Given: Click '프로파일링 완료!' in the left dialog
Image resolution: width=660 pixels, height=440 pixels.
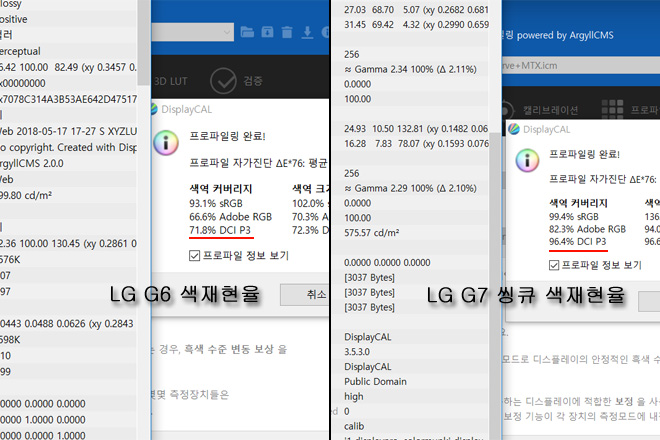Looking at the screenshot, I should point(227,136).
